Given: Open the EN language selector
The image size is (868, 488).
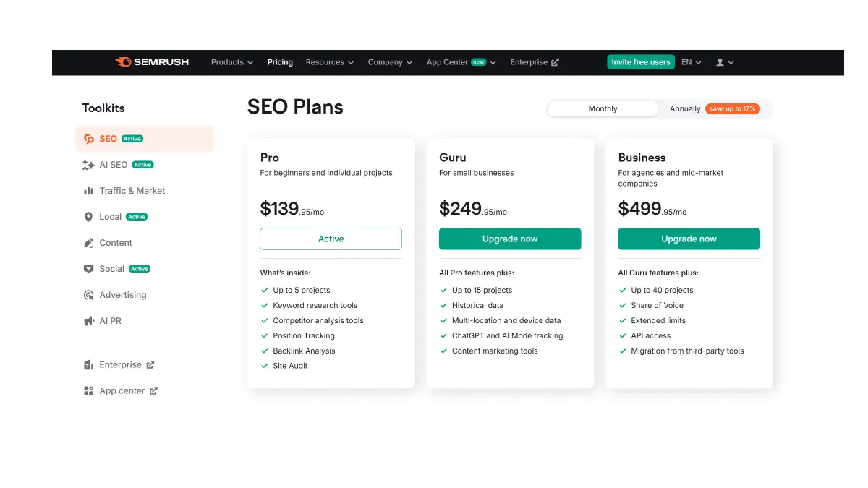Looking at the screenshot, I should pos(692,62).
